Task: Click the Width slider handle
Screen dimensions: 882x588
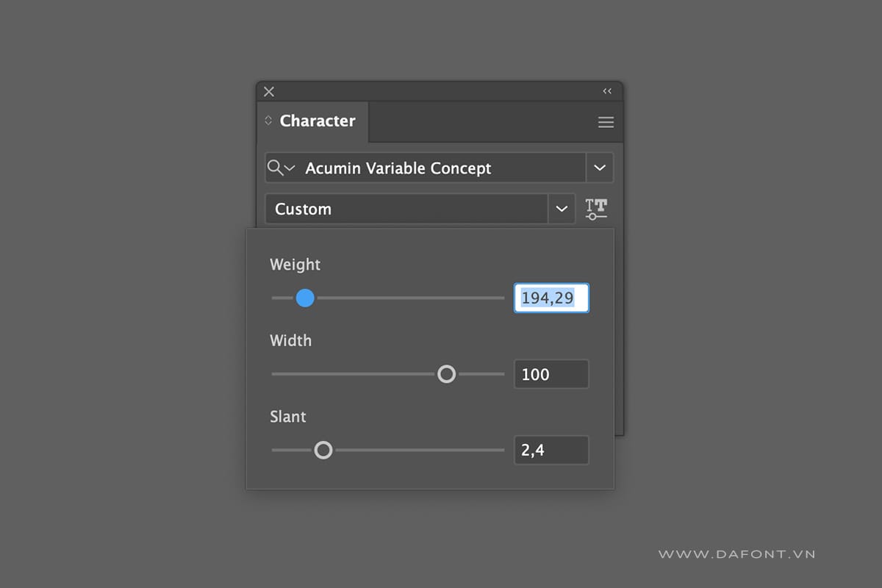Action: 446,374
